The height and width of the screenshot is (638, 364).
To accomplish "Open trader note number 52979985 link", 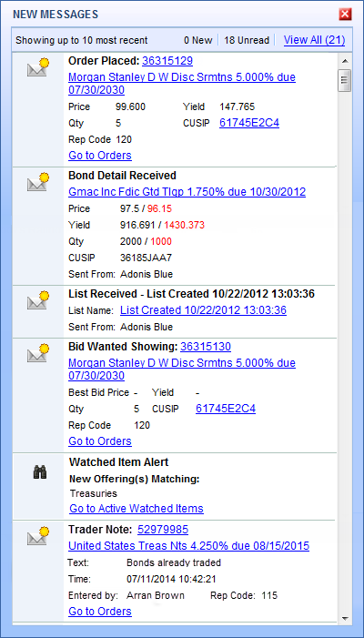I will point(163,530).
